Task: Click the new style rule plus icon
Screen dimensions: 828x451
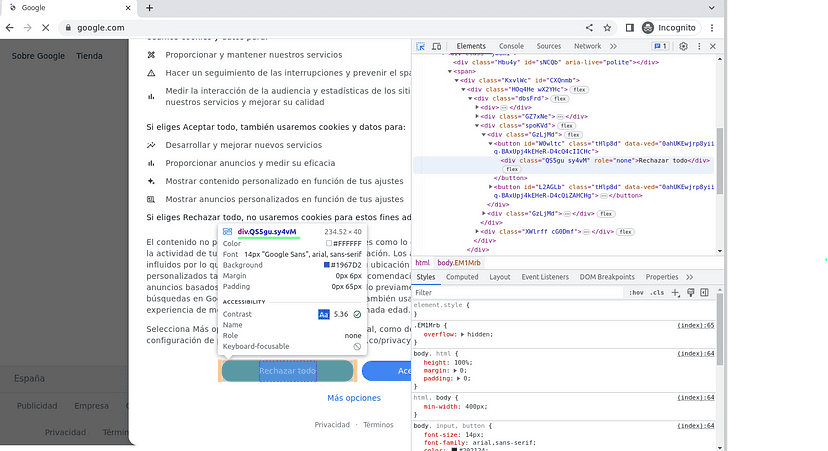Action: click(676, 292)
